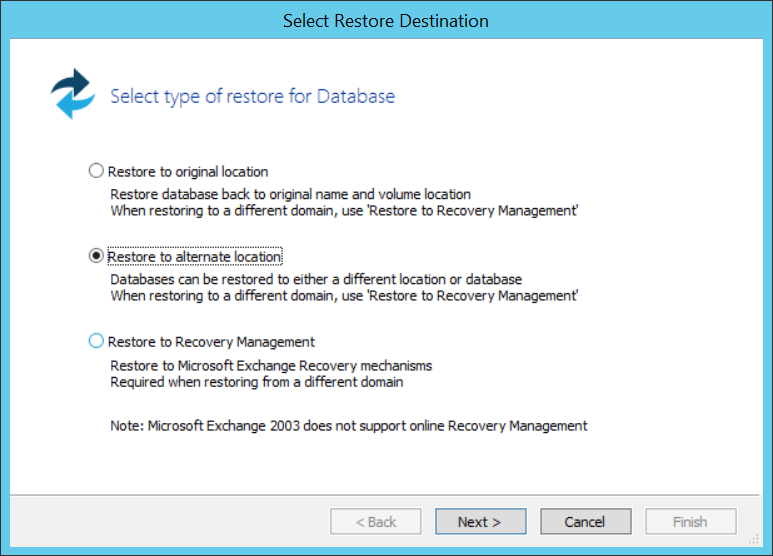
Task: Click the 'Restore database back to original name' description
Action: 290,194
